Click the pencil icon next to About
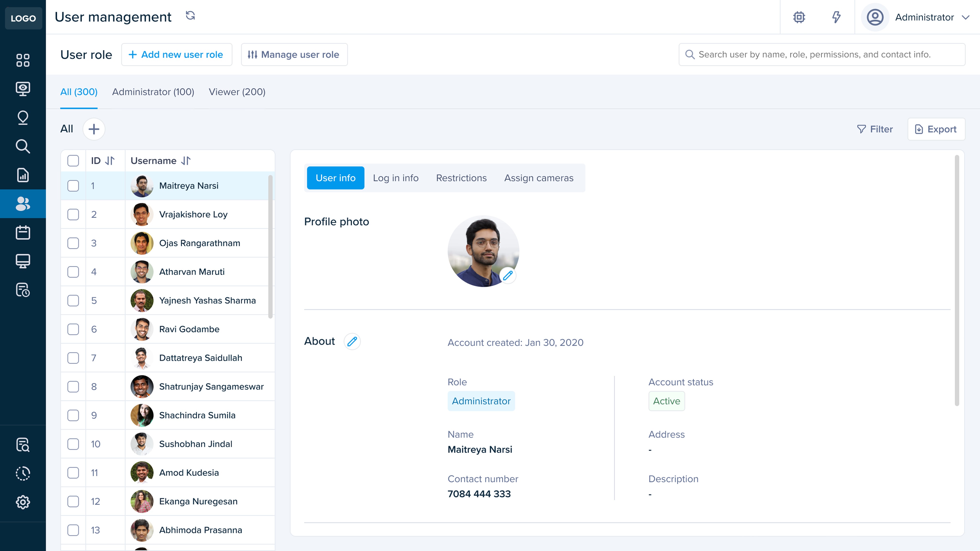This screenshot has width=980, height=551. click(x=352, y=341)
